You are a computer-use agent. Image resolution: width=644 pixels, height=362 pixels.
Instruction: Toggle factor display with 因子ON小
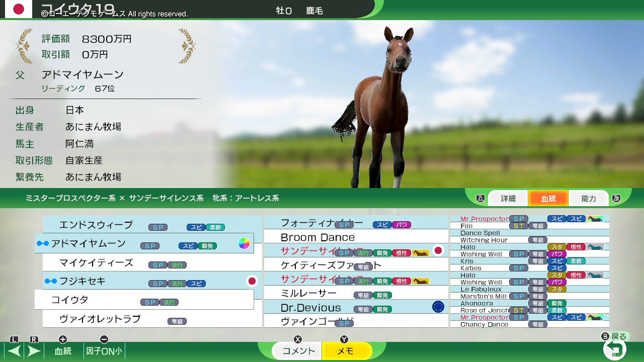click(x=104, y=351)
